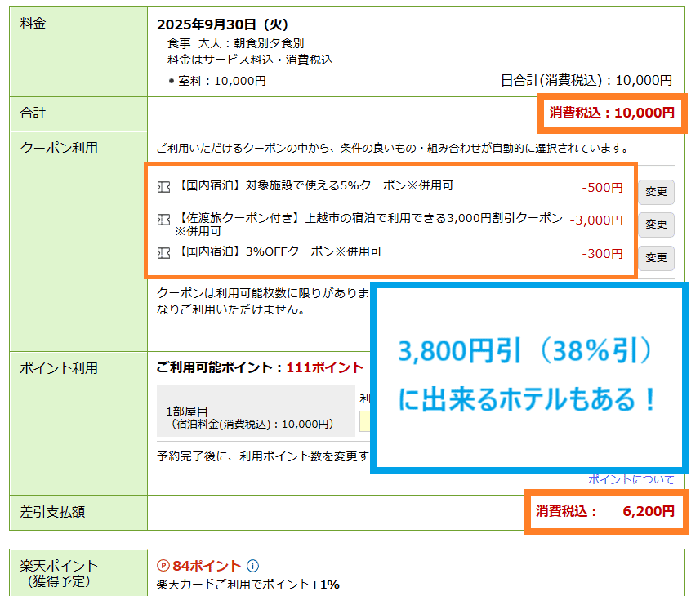
Task: Click the 2025年9月30日（火） date heading
Action: (222, 24)
